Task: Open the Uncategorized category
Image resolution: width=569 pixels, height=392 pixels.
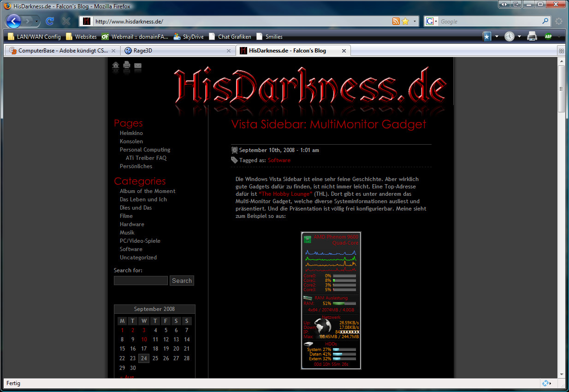Action: pos(138,257)
